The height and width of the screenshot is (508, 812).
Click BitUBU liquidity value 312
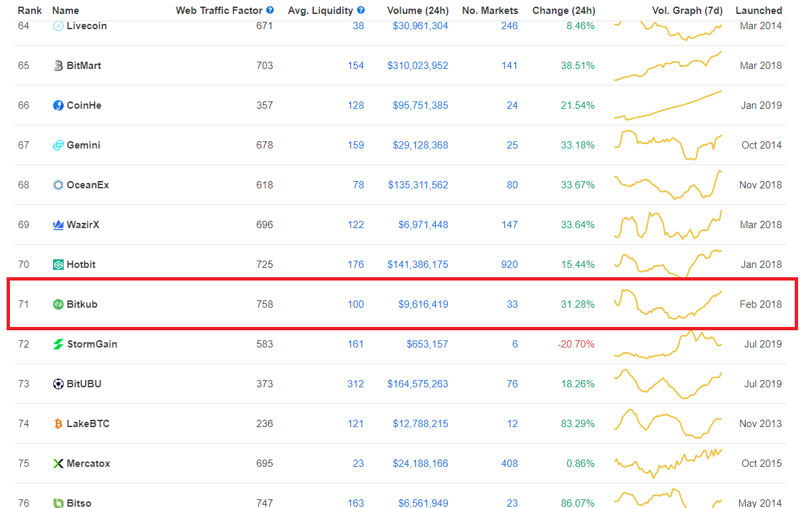tap(356, 384)
